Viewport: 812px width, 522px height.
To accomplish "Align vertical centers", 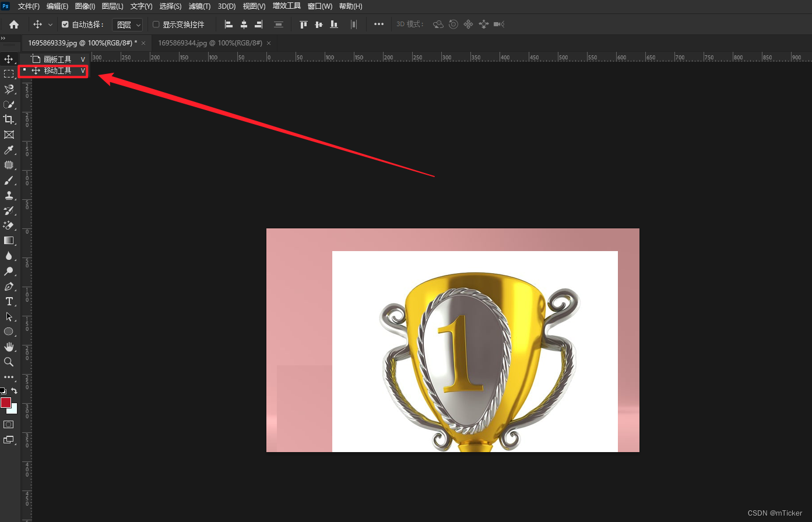I will [318, 24].
